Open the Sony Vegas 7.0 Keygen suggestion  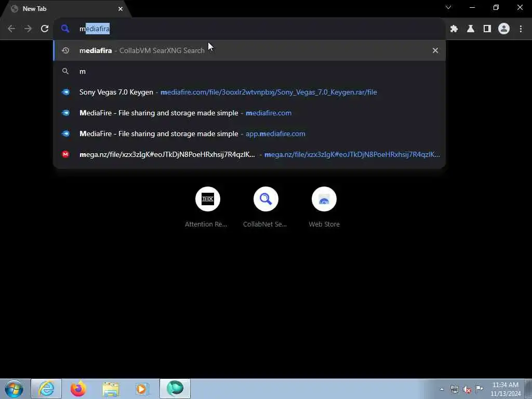pos(249,92)
